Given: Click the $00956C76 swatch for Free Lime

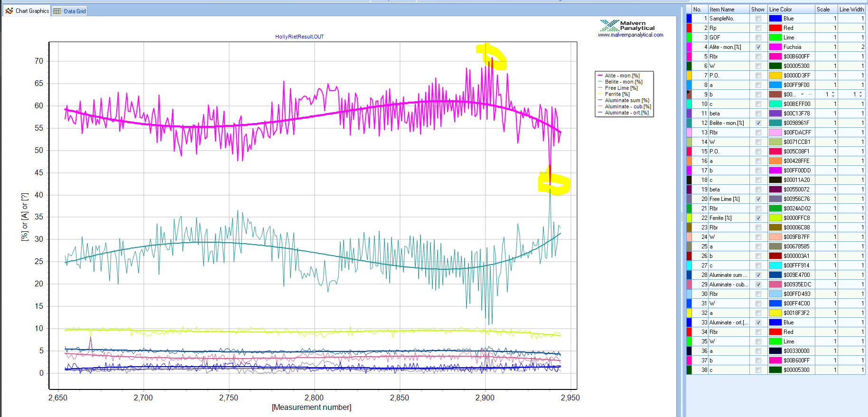Looking at the screenshot, I should (775, 199).
